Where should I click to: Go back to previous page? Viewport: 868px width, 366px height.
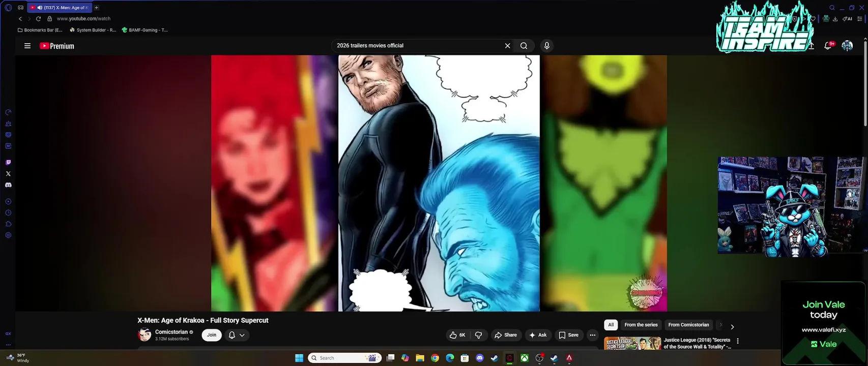coord(20,19)
